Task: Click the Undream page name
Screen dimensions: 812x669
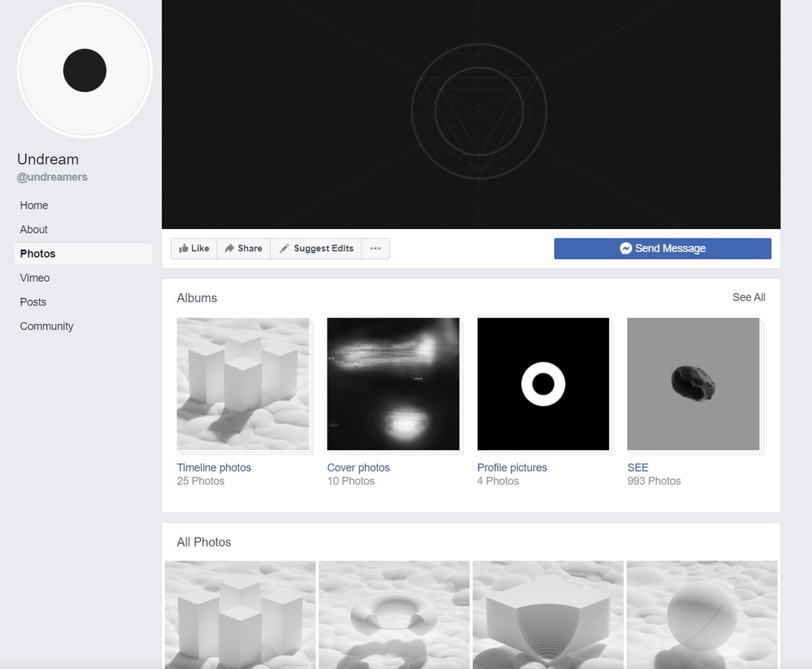Action: pos(48,159)
